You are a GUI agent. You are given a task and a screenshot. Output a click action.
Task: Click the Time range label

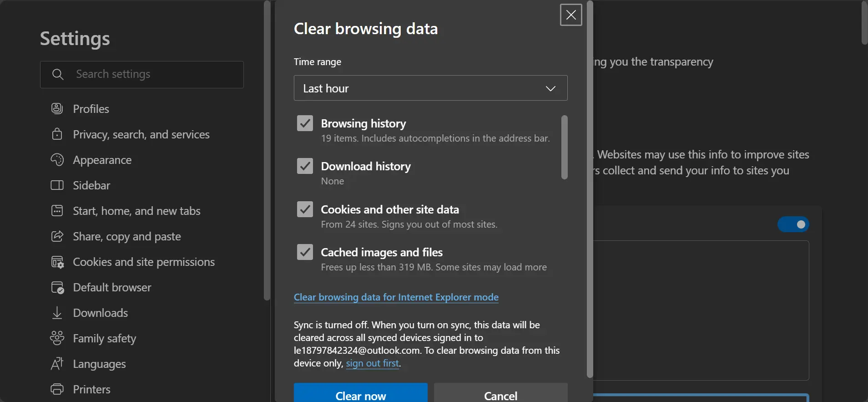[317, 61]
